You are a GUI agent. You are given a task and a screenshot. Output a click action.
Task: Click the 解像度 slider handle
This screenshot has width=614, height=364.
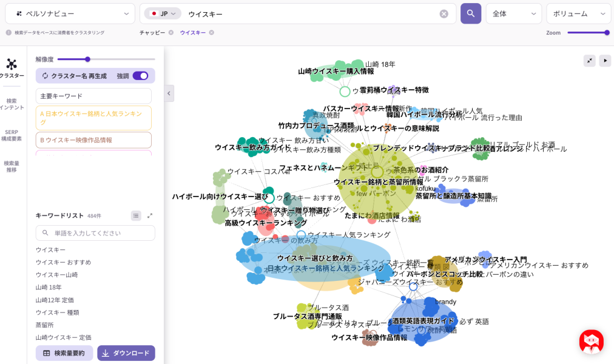tap(88, 59)
